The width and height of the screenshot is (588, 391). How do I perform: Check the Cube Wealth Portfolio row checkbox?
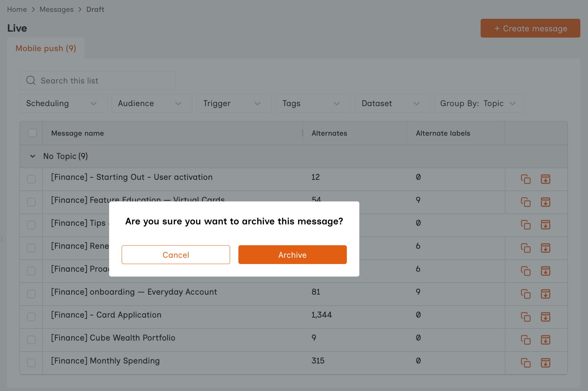(x=31, y=340)
